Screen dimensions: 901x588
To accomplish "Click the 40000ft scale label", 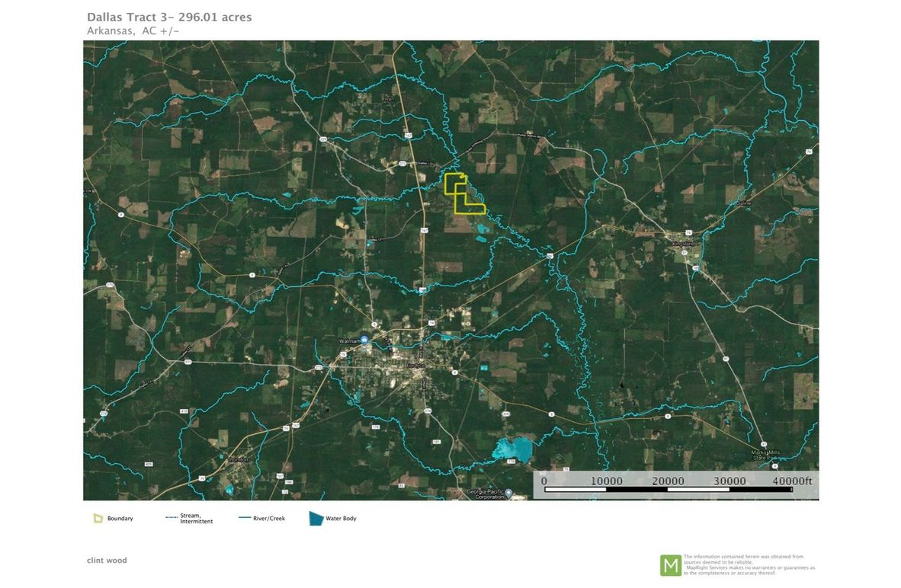I will coord(791,481).
